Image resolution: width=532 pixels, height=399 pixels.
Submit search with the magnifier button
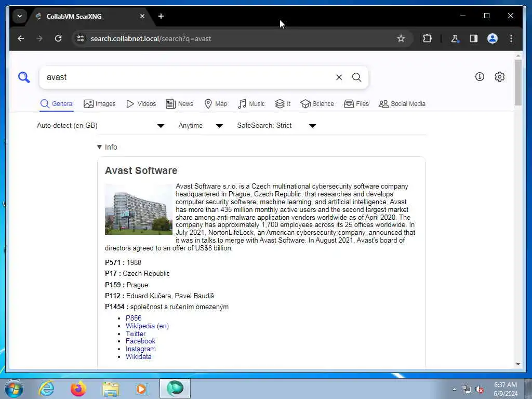356,77
